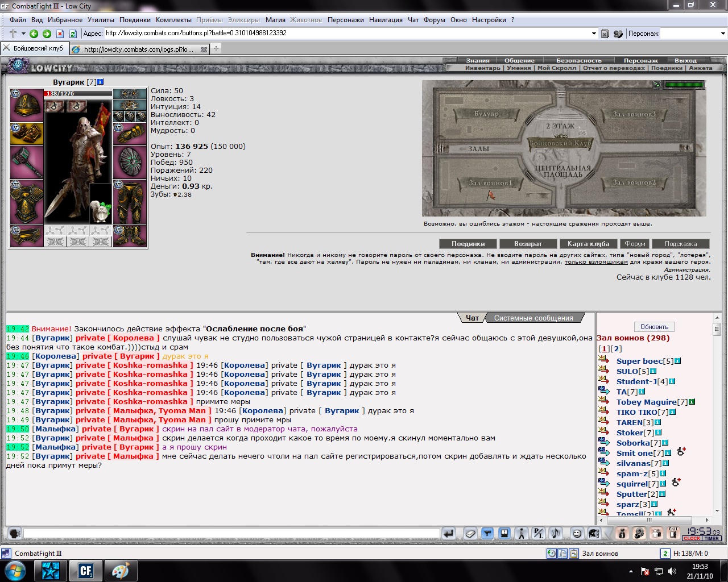Refresh the page with the green reload icon
728x582 pixels.
73,34
